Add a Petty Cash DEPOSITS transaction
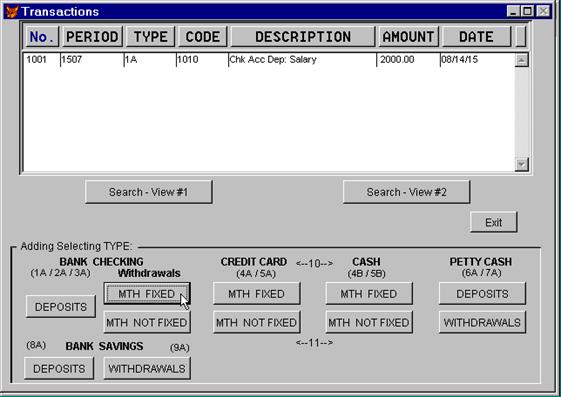Screen dimensions: 561x397 [482, 294]
